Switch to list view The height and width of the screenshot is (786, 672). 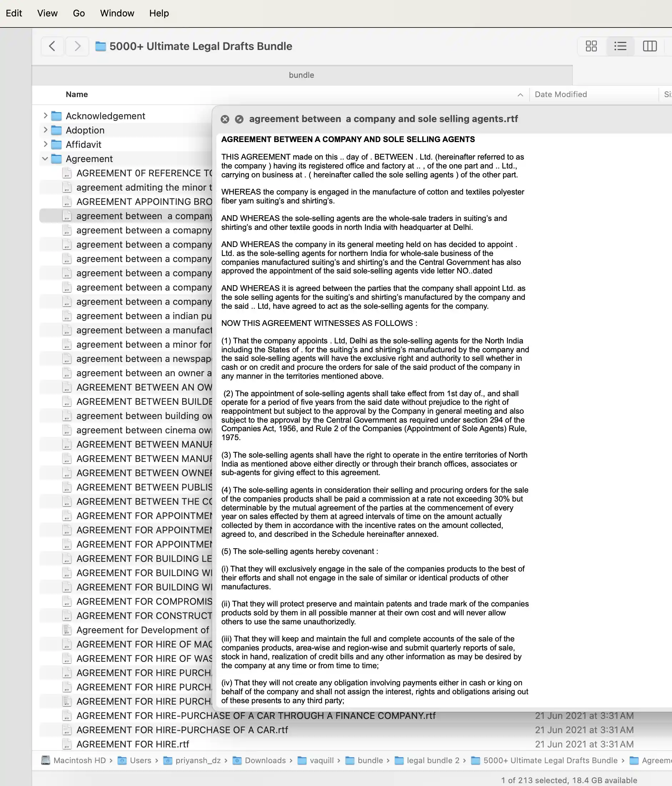[620, 46]
